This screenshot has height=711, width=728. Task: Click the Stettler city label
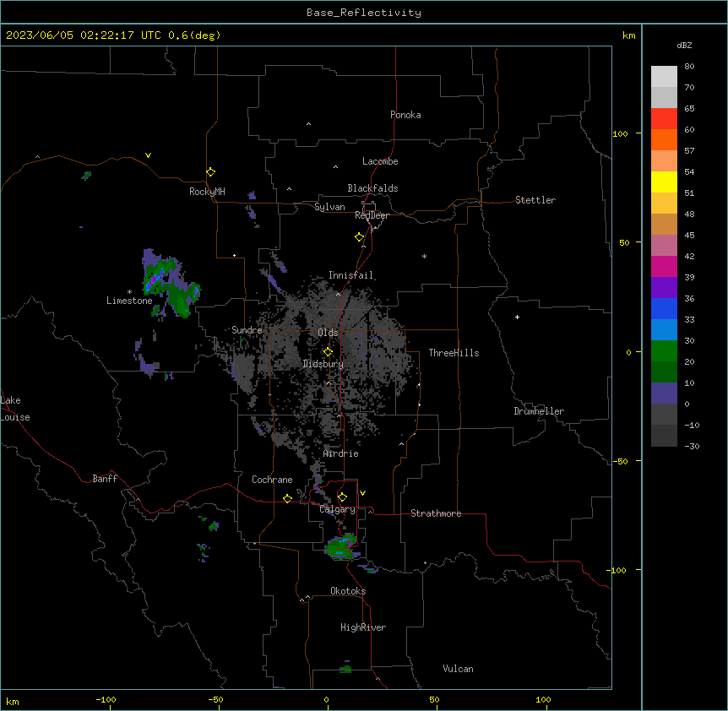(x=535, y=200)
